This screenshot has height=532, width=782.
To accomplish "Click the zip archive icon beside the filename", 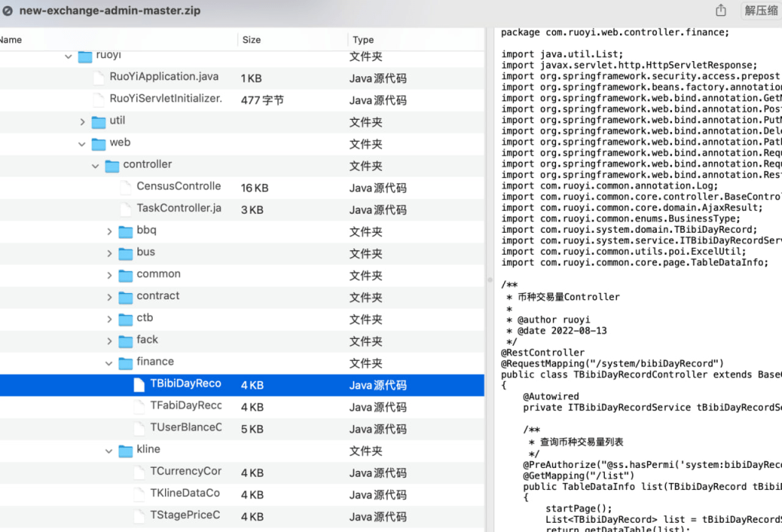I will click(8, 11).
